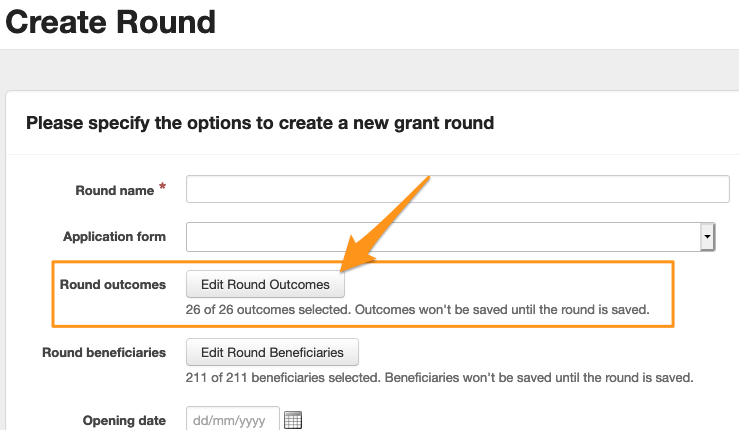Click the Edit Round Outcomes button
The width and height of the screenshot is (739, 430).
tap(265, 285)
